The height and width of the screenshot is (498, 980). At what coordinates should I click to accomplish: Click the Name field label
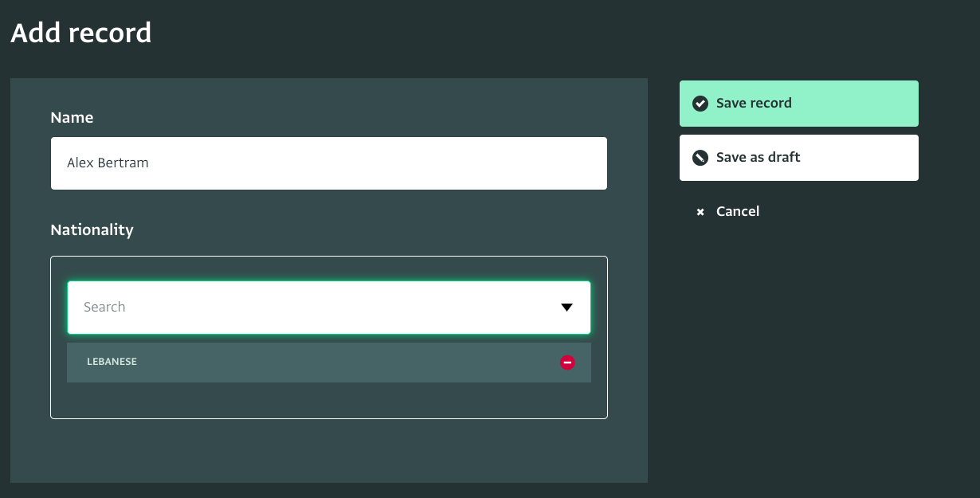click(72, 118)
